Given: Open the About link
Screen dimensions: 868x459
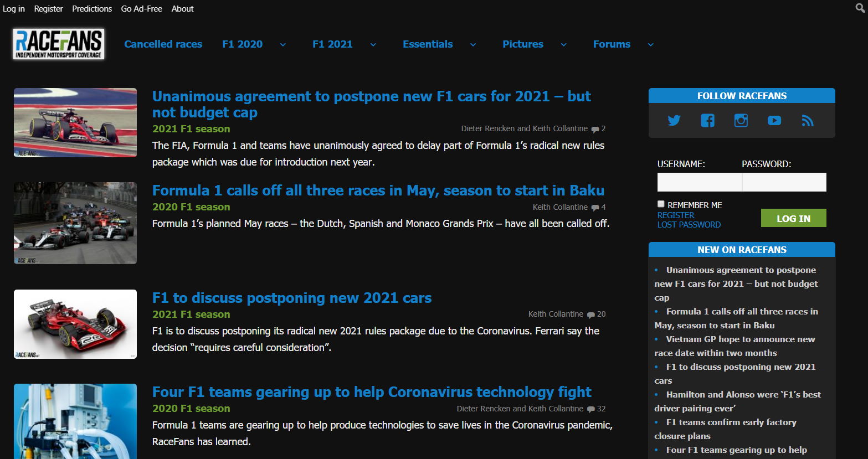Looking at the screenshot, I should coord(182,9).
